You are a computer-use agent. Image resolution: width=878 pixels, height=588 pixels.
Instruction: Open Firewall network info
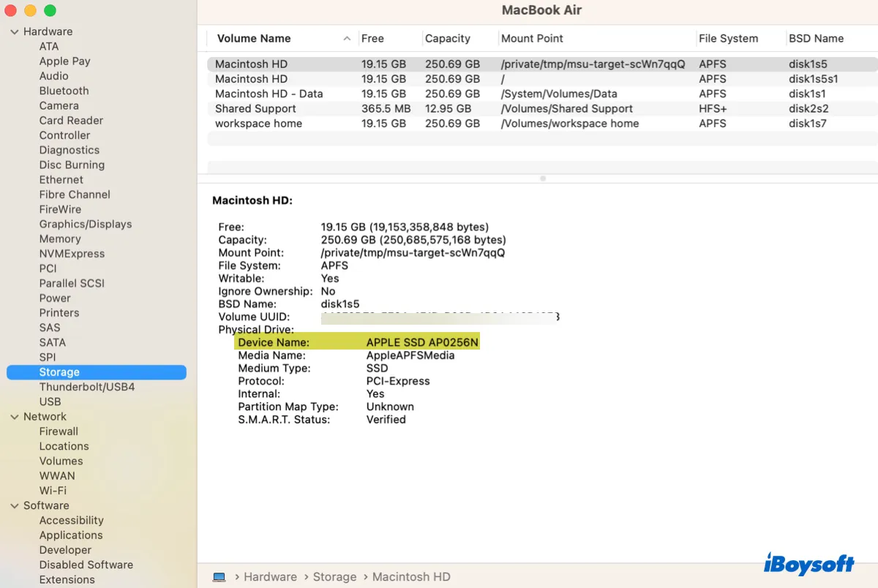coord(59,431)
